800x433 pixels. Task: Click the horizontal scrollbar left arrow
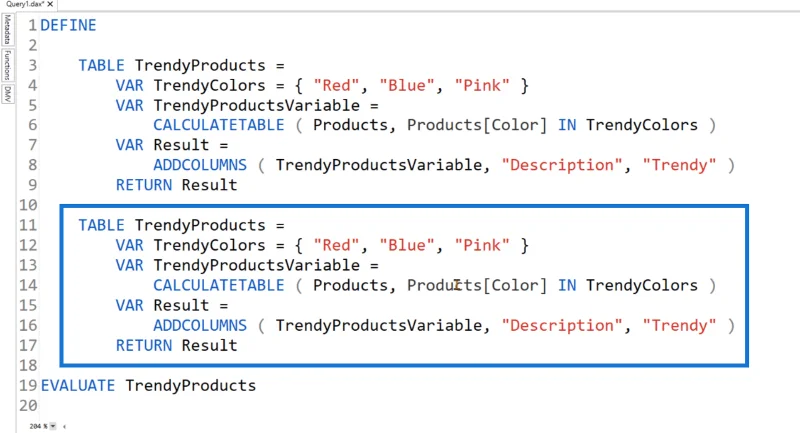(x=64, y=426)
